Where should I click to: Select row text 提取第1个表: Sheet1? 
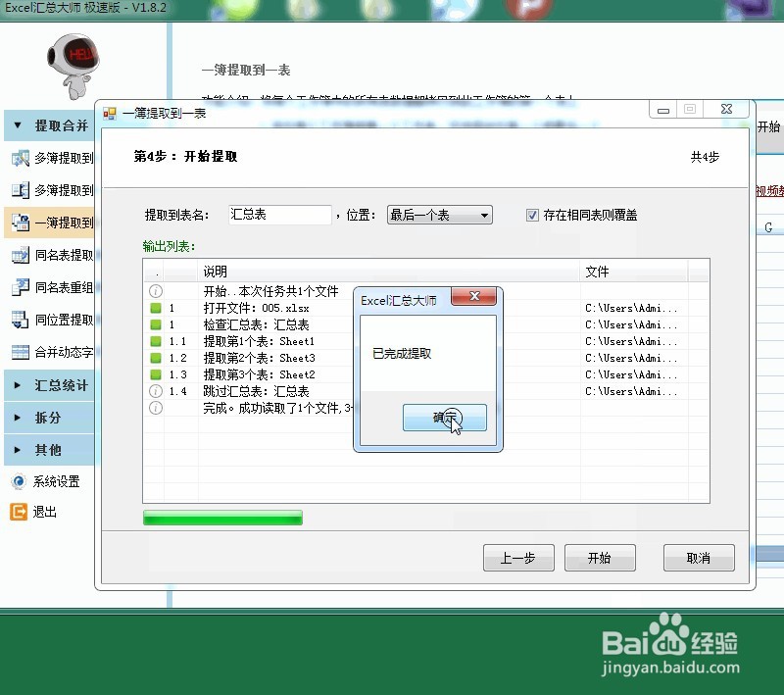coord(259,341)
